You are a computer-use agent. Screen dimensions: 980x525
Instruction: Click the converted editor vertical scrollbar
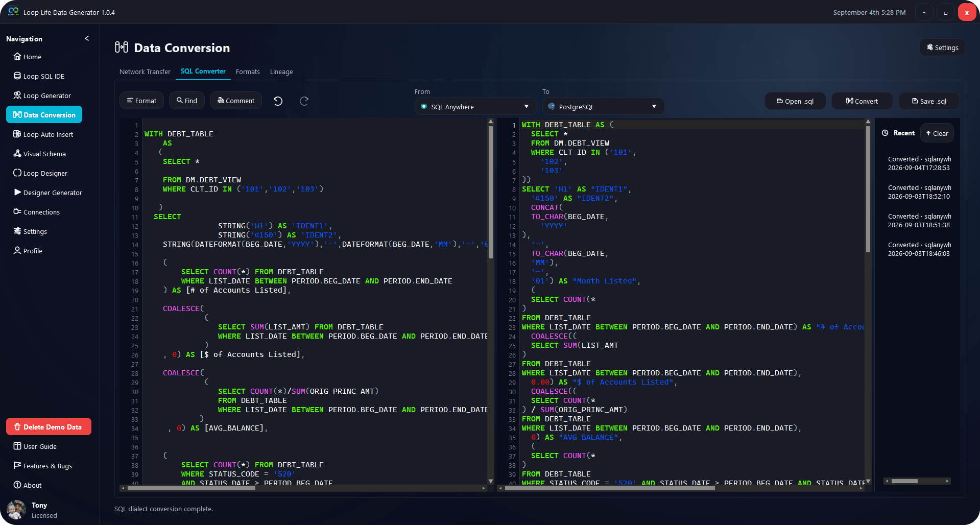[868, 189]
